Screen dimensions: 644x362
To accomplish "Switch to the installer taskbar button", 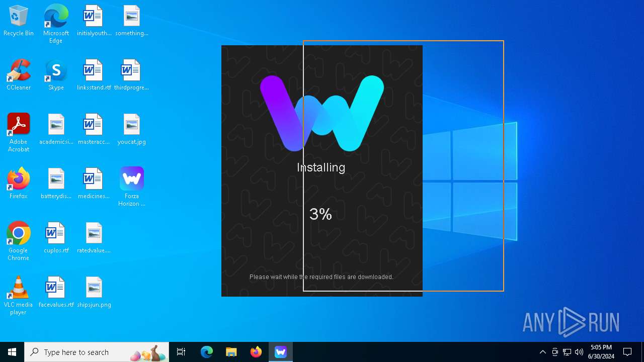I will 281,352.
